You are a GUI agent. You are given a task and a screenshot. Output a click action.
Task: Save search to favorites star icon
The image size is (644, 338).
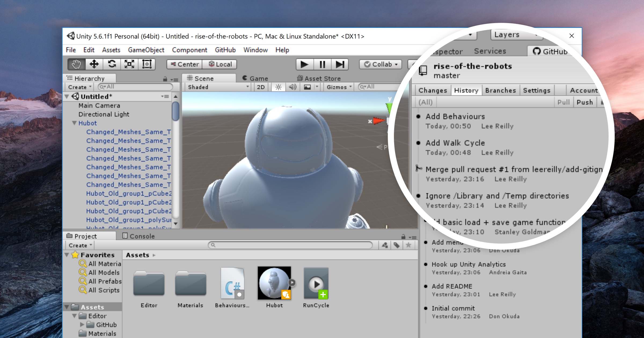coord(408,245)
